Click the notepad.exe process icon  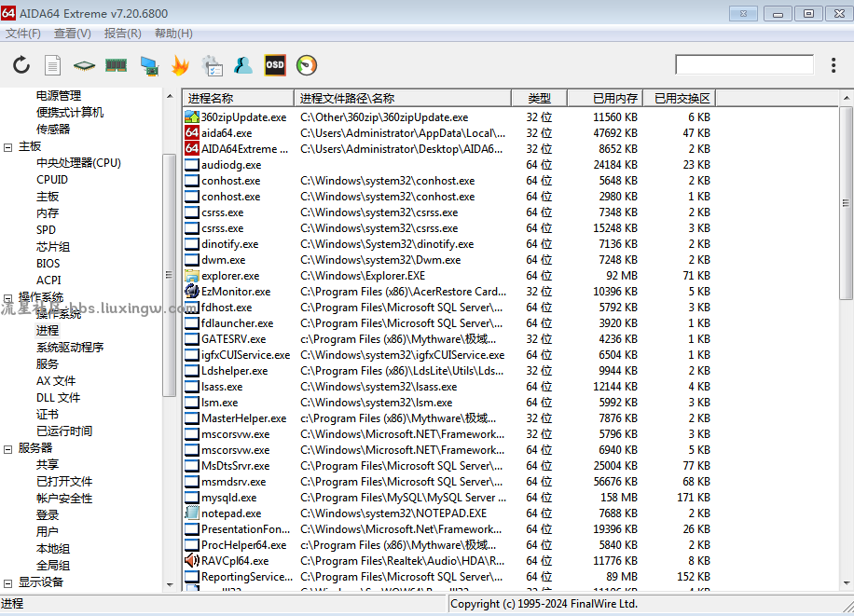pyautogui.click(x=192, y=513)
